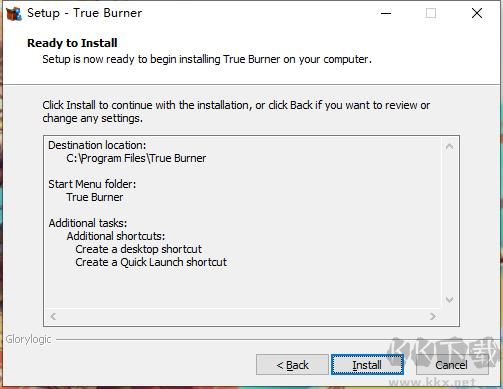Image resolution: width=503 pixels, height=389 pixels.
Task: Click 'True Burner' under Start Menu folder
Action: (x=95, y=197)
